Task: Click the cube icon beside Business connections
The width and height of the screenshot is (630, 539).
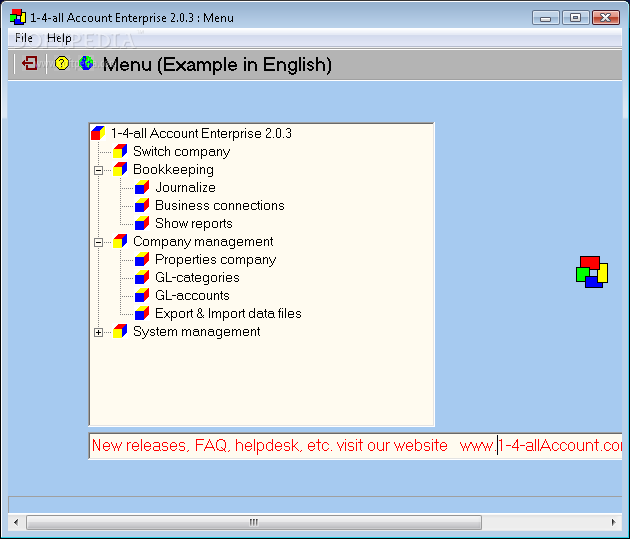Action: point(142,205)
